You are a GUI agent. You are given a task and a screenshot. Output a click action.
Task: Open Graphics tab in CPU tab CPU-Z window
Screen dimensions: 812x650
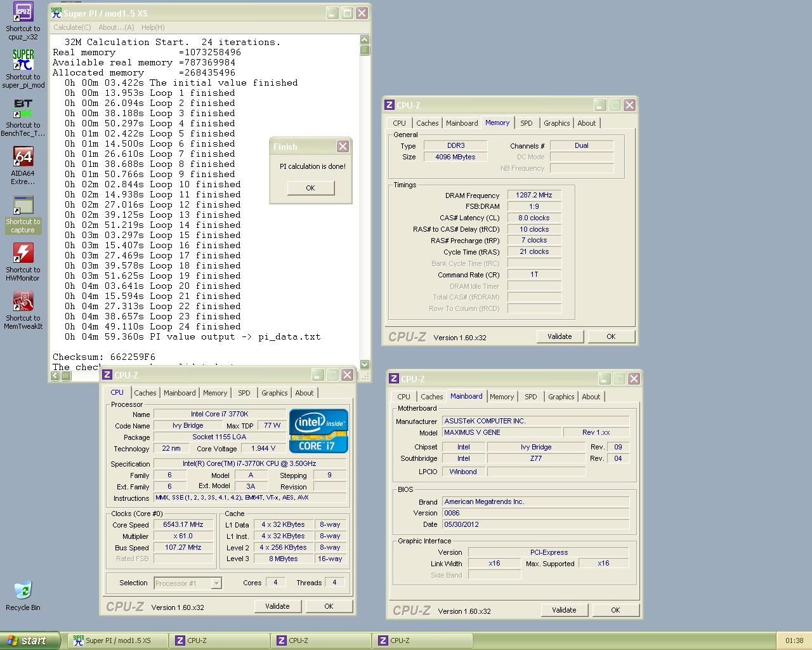click(274, 393)
